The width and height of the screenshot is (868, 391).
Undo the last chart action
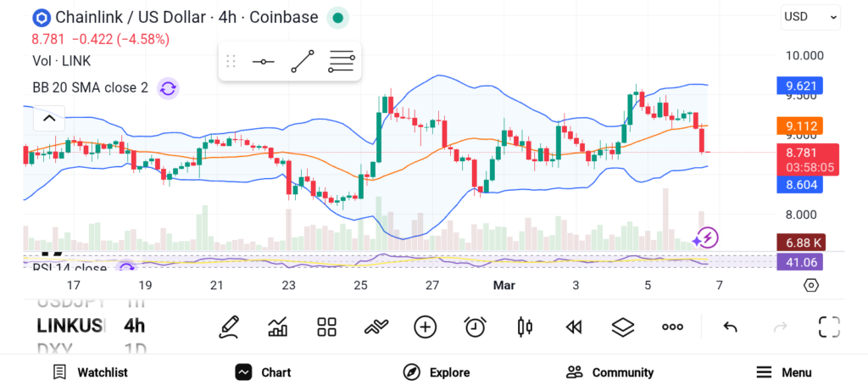[x=730, y=327]
